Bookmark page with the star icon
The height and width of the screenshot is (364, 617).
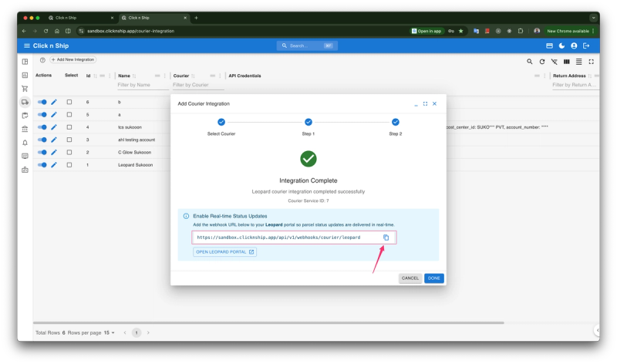click(x=460, y=31)
